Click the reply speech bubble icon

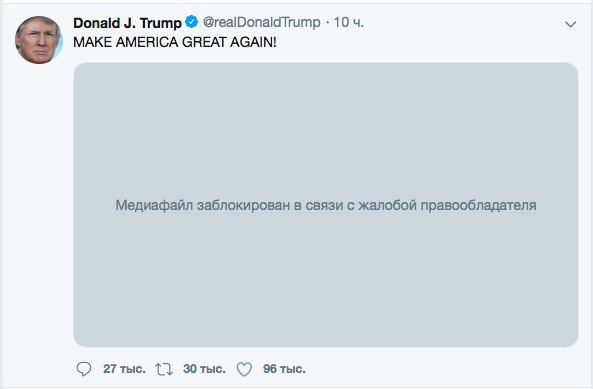(84, 369)
